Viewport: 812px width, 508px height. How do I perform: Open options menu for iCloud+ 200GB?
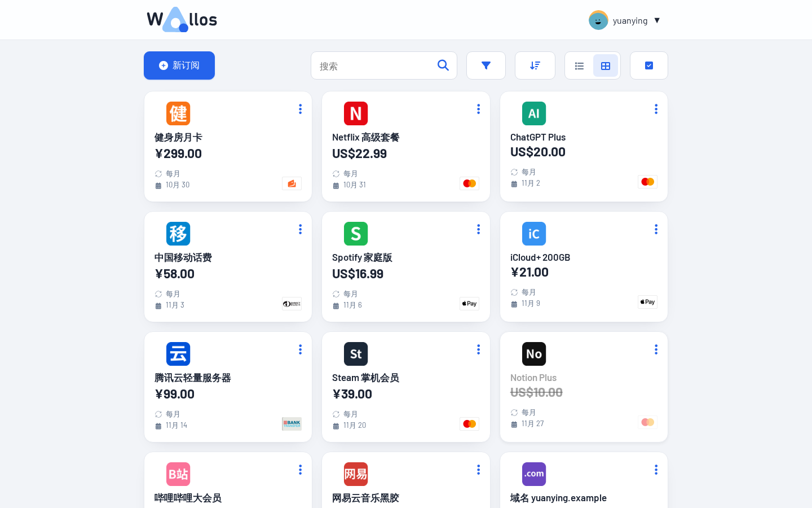(x=656, y=229)
